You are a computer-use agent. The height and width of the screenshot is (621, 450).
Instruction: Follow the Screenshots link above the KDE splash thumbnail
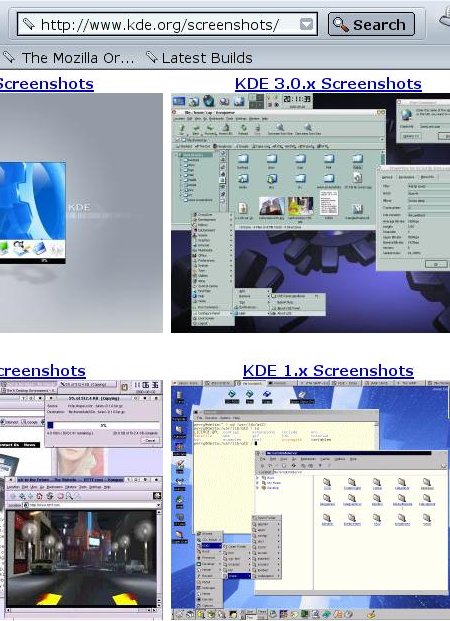click(x=47, y=84)
